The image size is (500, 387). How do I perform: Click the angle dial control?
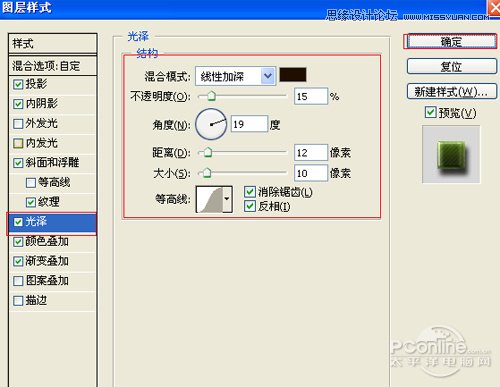(211, 124)
